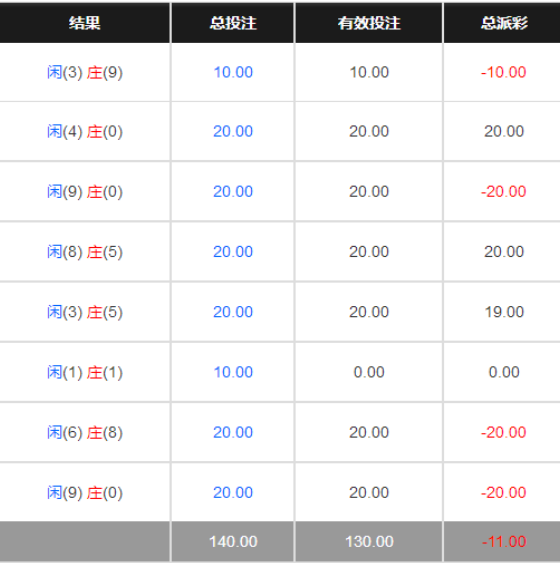Viewport: 560px width, 563px height.
Task: Click the 总投注 column header
Action: (233, 23)
